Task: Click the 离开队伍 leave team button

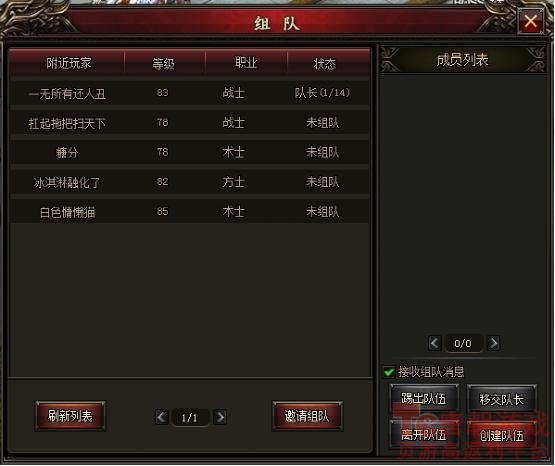Action: point(424,435)
